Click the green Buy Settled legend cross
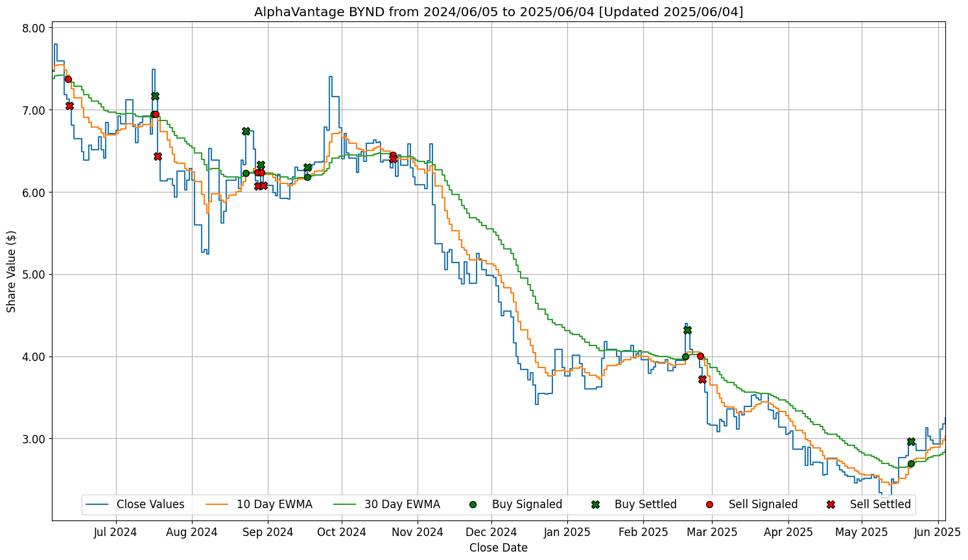The width and height of the screenshot is (968, 560). pos(595,504)
